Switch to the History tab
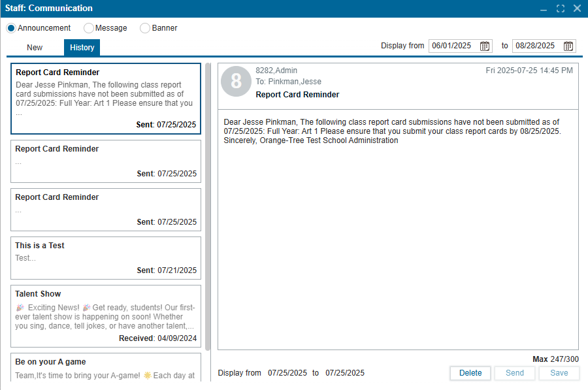Viewport: 588px width, 390px height. tap(82, 48)
